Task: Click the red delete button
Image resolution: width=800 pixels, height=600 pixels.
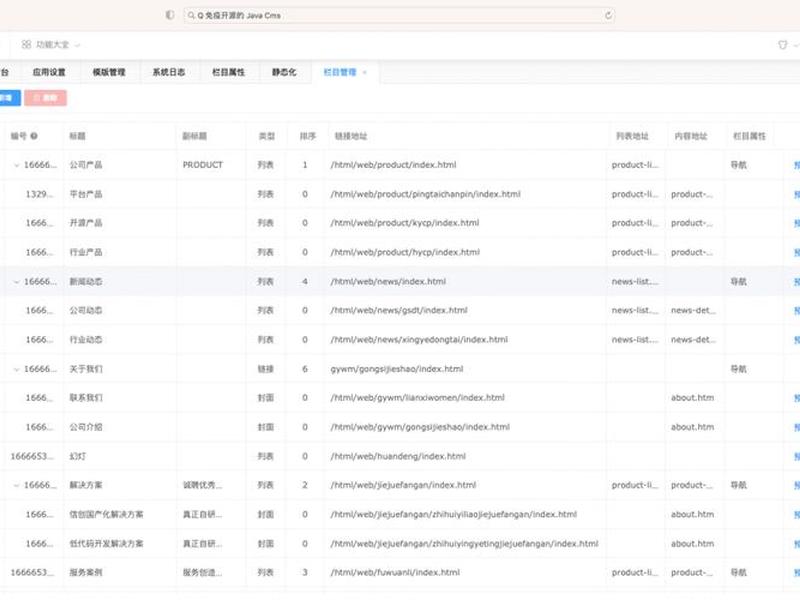Action: click(45, 97)
